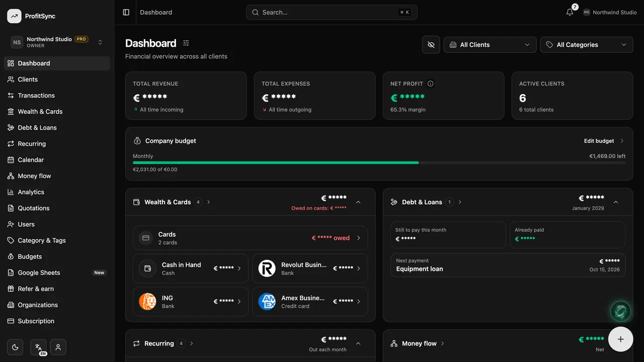Open the All Categories dropdown
This screenshot has height=362, width=644.
click(587, 45)
